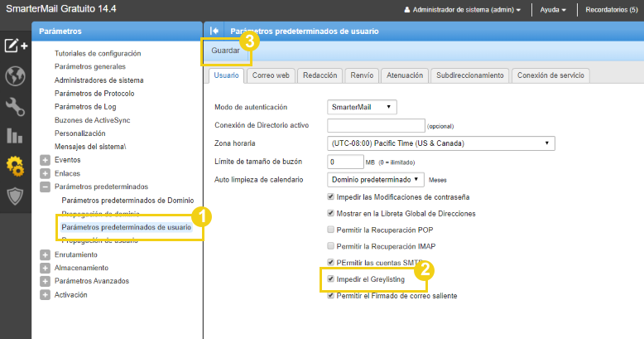Toggle Mostrar en la Libreta Global de Direcciones
Screen dimensions: 644x339
click(330, 213)
